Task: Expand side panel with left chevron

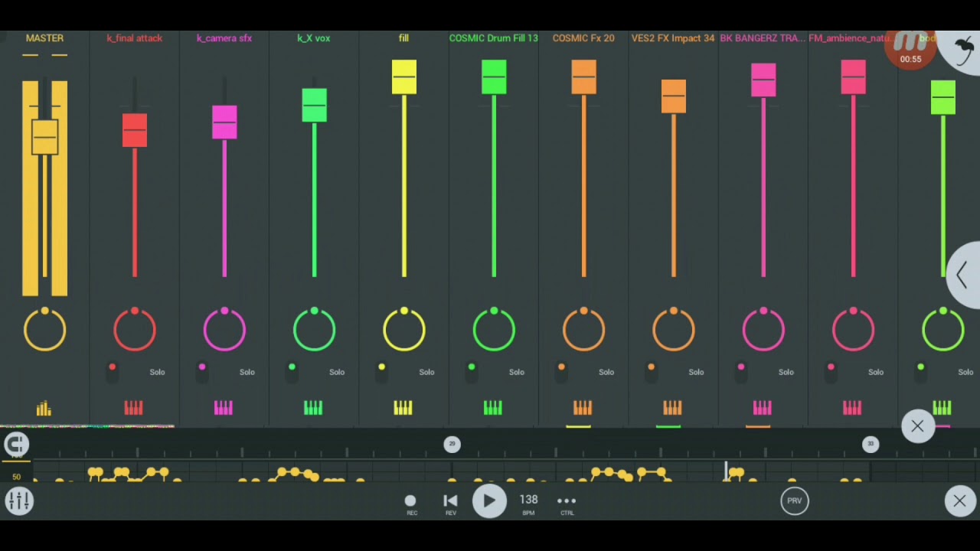Action: [x=963, y=275]
